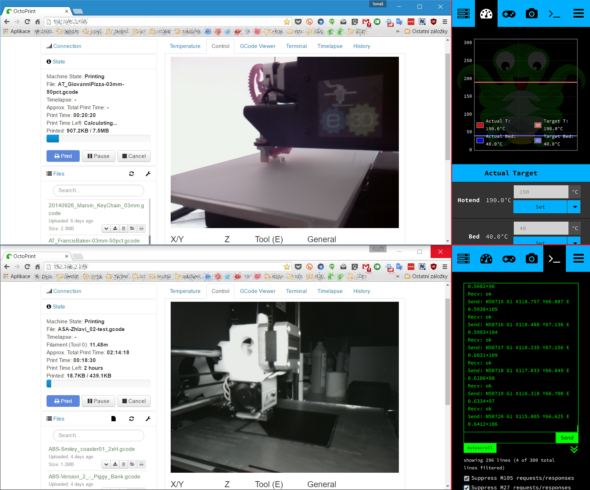The height and width of the screenshot is (490, 590).
Task: Focus file Search field in top window
Action: coord(98,190)
